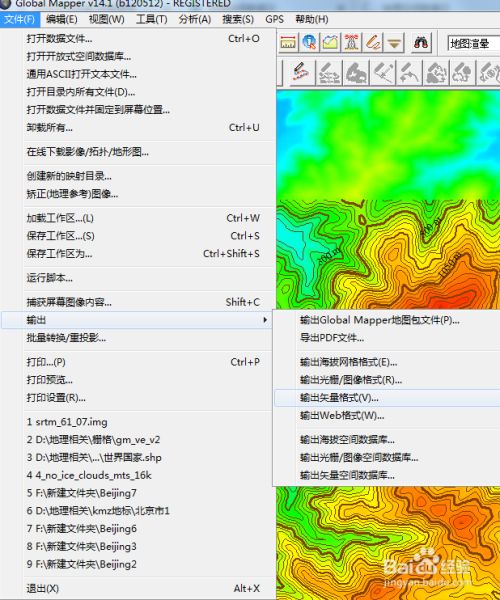Click the downward triangle toolbar icon
The width and height of the screenshot is (500, 600).
point(394,42)
